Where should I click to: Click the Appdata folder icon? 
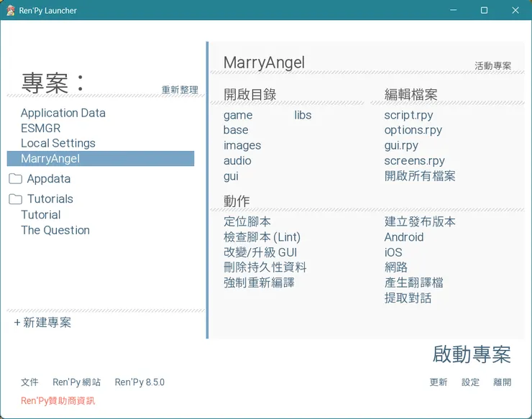(15, 179)
